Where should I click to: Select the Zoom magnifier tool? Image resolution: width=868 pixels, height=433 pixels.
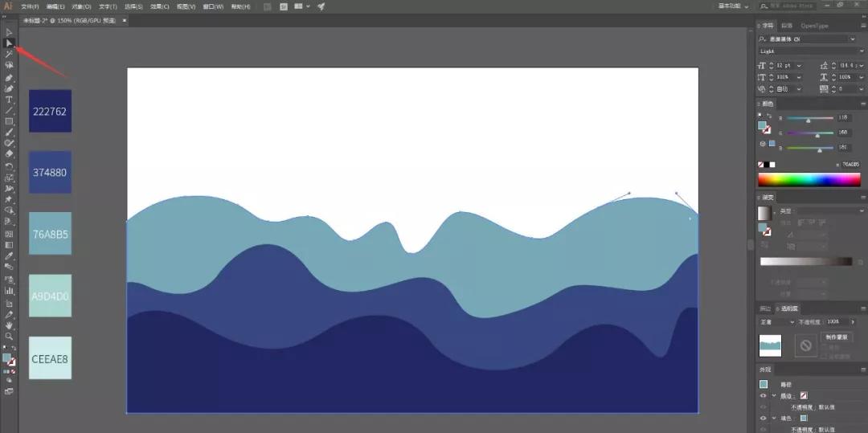(x=9, y=336)
